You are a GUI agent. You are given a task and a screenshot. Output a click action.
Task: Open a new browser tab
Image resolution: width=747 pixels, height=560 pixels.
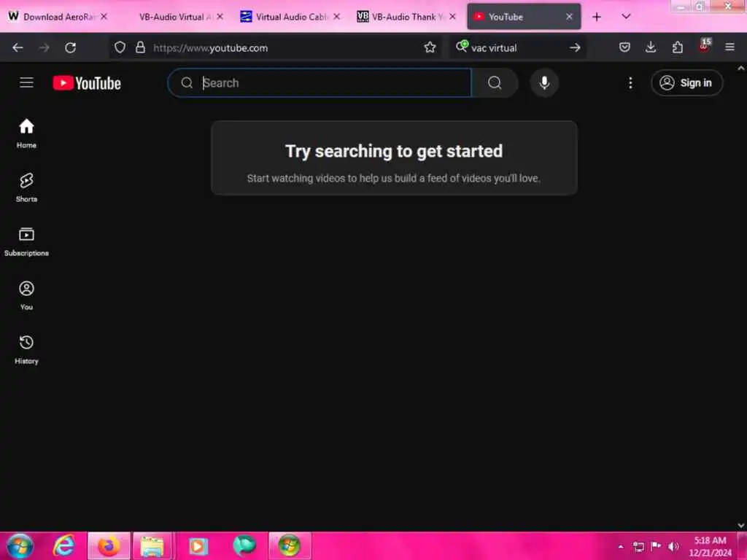597,17
